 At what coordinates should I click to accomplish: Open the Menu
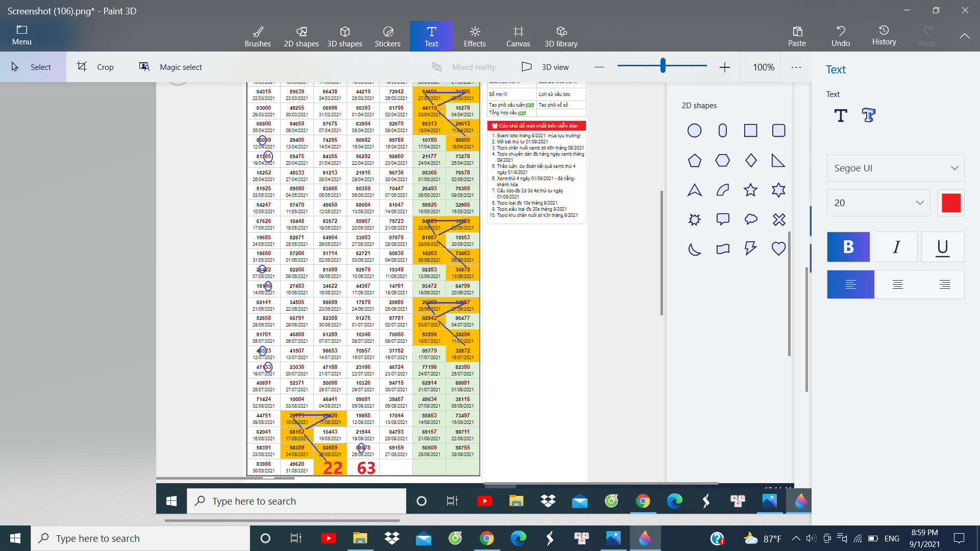click(x=22, y=36)
